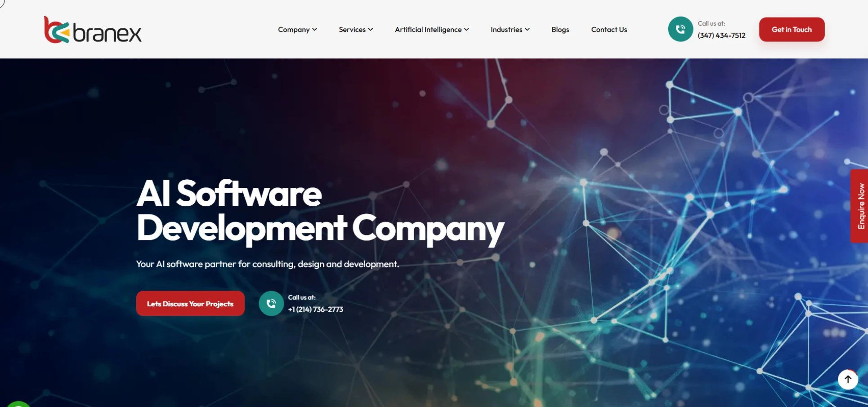Go to the Blogs page
The height and width of the screenshot is (407, 868).
point(560,30)
